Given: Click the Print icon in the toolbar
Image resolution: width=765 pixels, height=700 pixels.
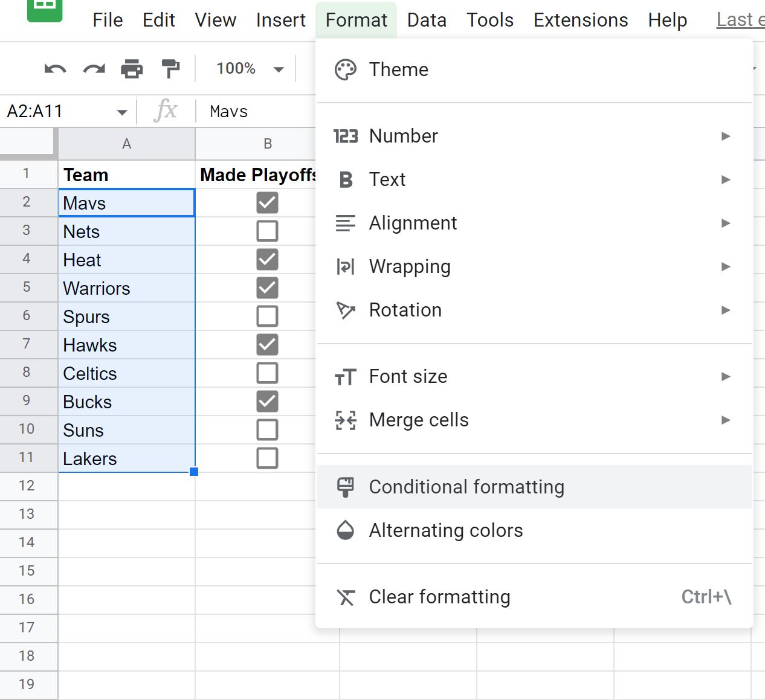Looking at the screenshot, I should 132,68.
